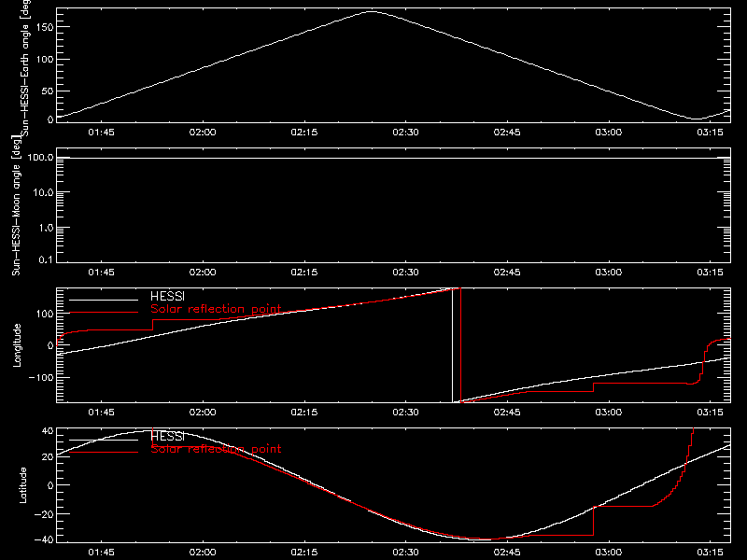Click the 20 tick on Latitude axis
The width and height of the screenshot is (747, 560).
click(x=48, y=457)
